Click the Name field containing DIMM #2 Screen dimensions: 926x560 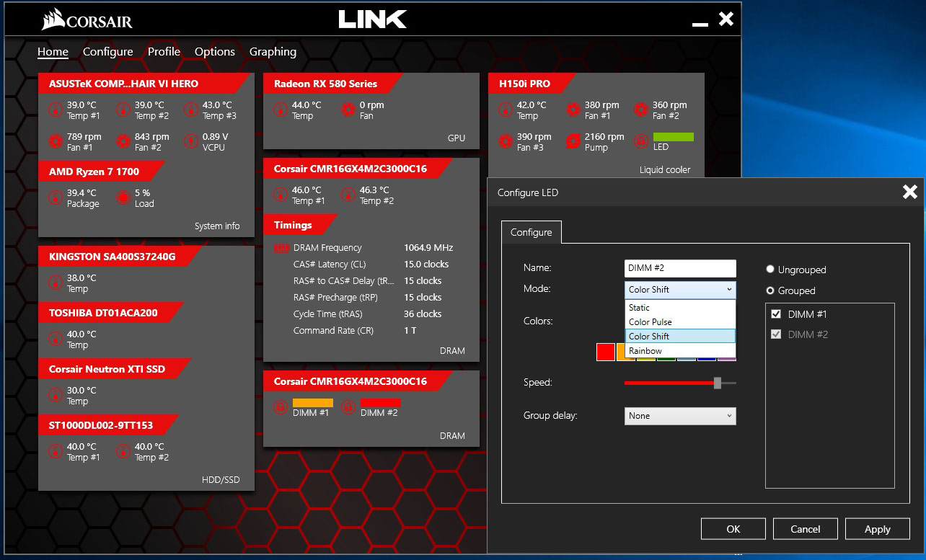pyautogui.click(x=680, y=268)
